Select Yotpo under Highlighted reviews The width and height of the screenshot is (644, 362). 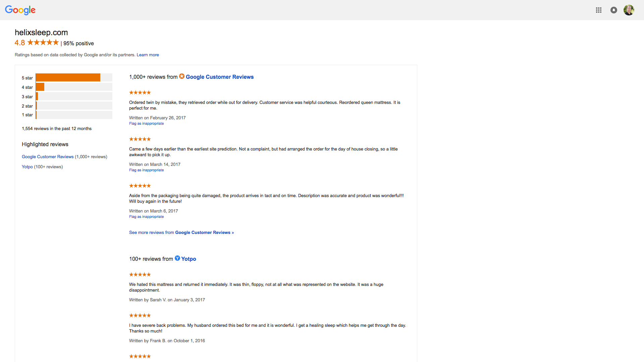click(27, 167)
